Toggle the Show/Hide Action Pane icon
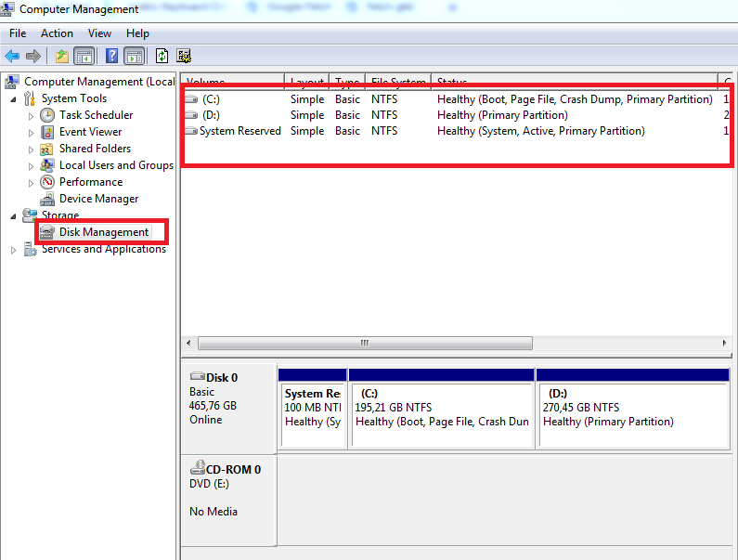 pos(134,56)
